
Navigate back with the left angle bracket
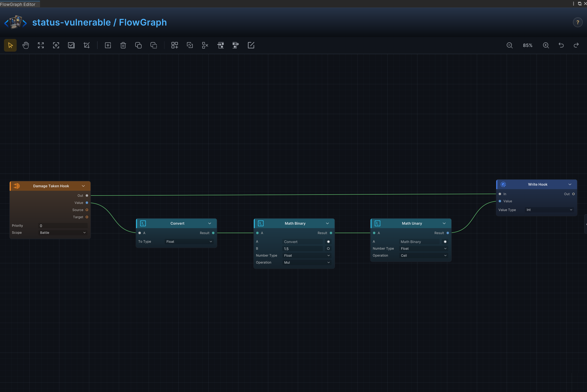click(x=6, y=23)
